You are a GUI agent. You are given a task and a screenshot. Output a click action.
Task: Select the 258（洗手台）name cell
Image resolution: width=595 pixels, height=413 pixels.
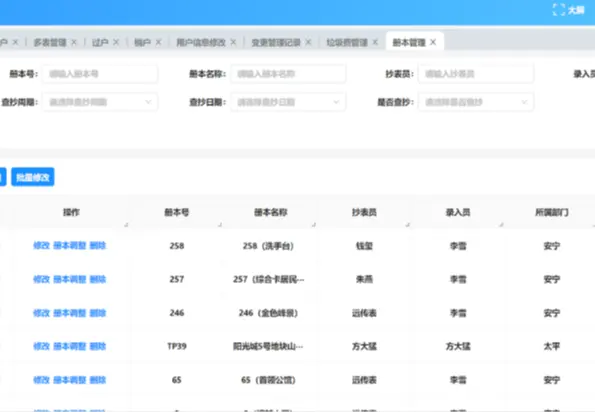tap(268, 246)
